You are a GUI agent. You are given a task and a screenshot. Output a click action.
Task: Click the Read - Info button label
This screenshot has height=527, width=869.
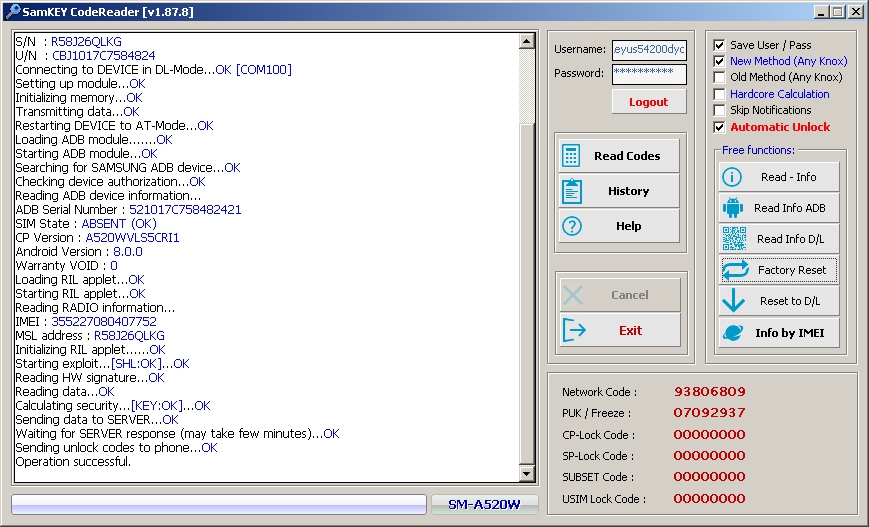coord(788,177)
